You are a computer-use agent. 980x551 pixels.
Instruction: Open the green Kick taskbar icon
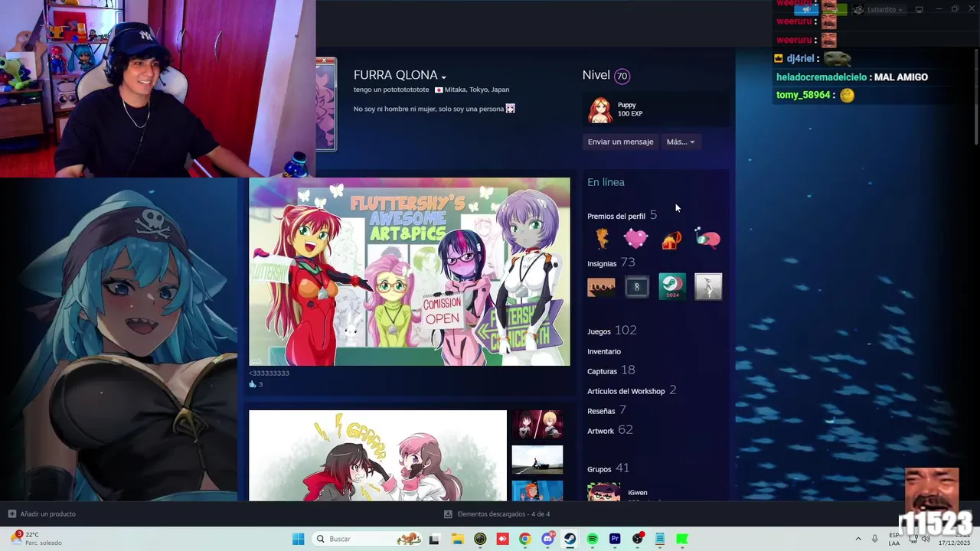pos(681,539)
